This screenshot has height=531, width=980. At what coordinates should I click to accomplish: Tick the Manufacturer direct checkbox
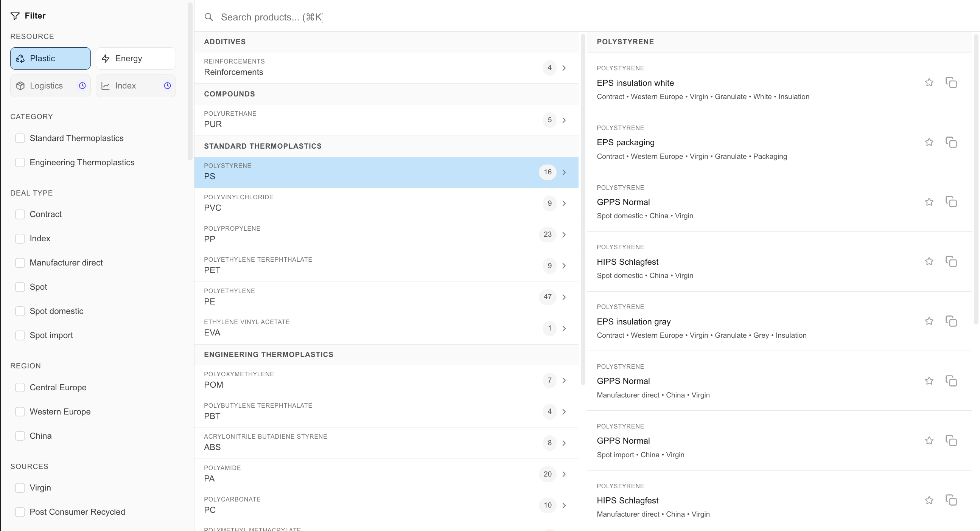click(x=20, y=262)
